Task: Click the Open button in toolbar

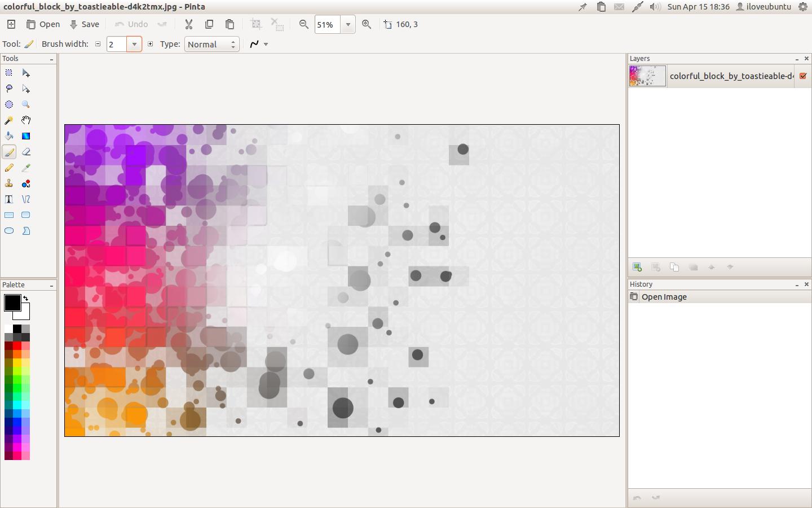Action: (43, 24)
